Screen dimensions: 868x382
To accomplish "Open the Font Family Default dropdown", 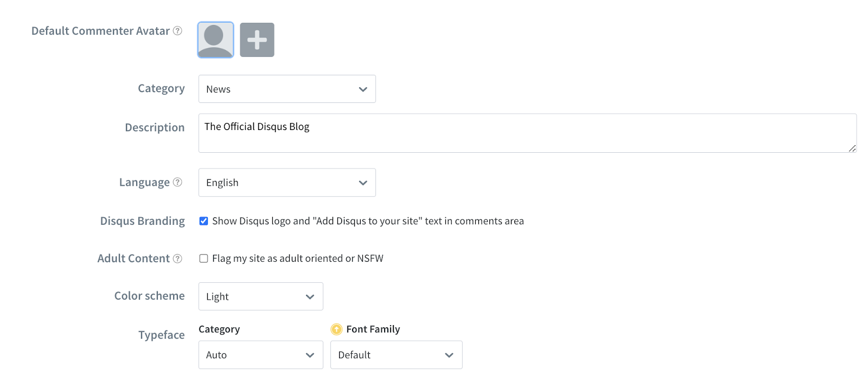I will point(396,355).
